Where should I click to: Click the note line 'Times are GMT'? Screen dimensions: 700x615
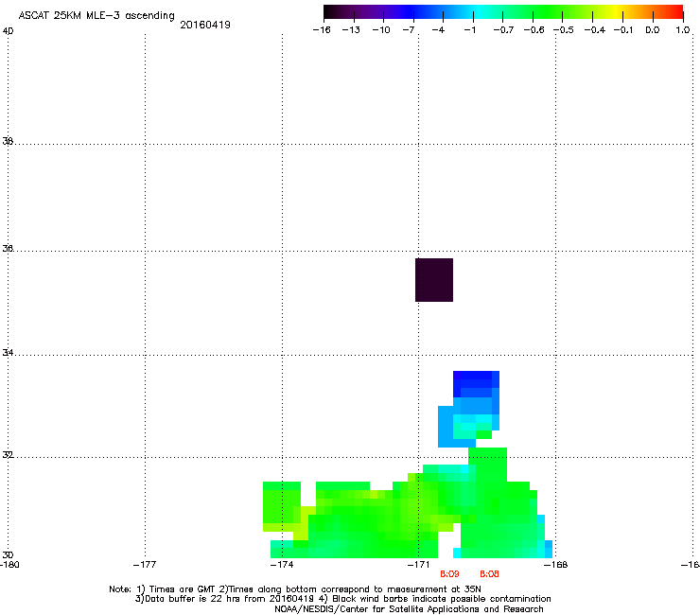(295, 589)
